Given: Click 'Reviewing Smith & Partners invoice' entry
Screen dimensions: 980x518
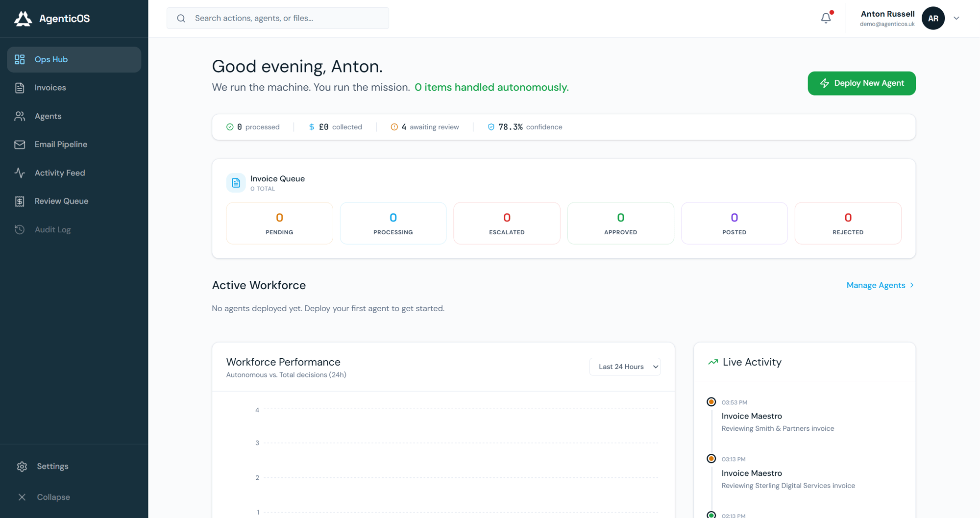Looking at the screenshot, I should click(778, 428).
